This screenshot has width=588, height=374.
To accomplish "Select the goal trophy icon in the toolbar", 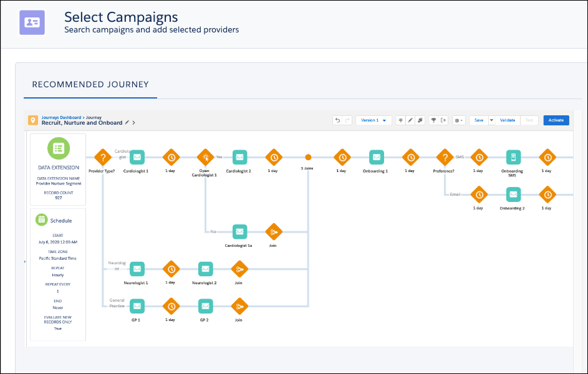I will tap(435, 120).
